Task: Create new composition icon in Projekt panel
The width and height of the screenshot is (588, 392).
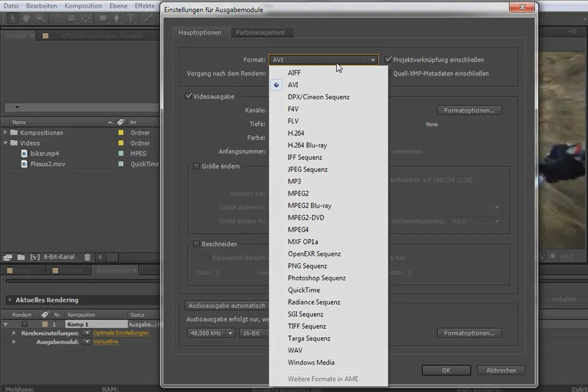Action: point(35,257)
